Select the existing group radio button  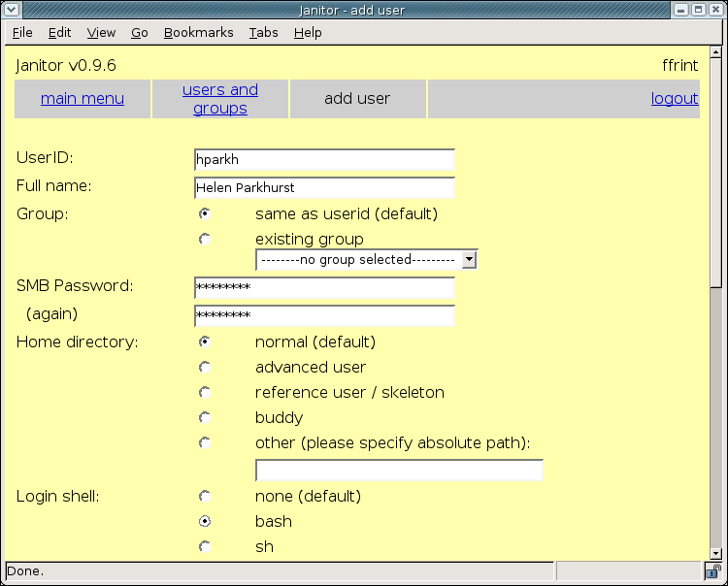click(204, 239)
